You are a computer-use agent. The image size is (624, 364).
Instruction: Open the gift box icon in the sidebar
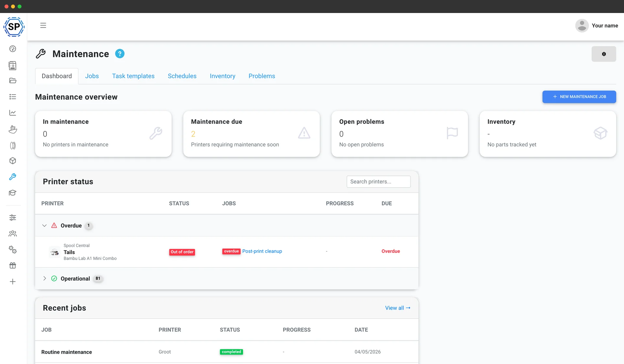(x=13, y=266)
